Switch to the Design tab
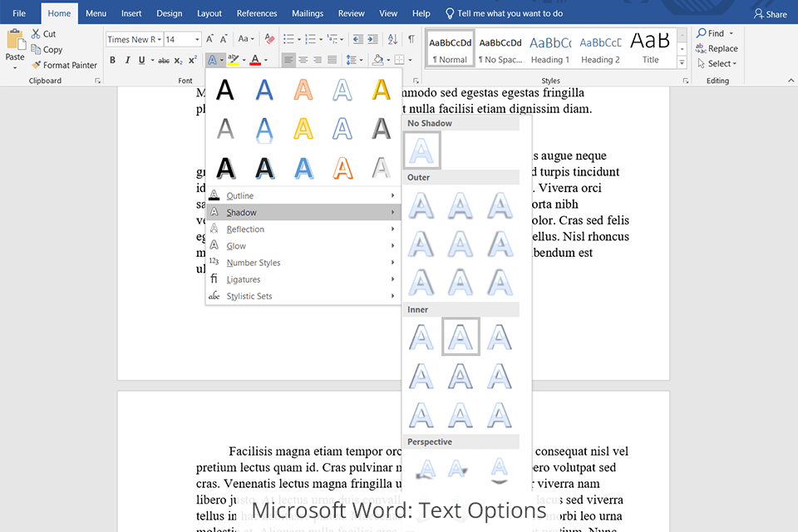 169,13
